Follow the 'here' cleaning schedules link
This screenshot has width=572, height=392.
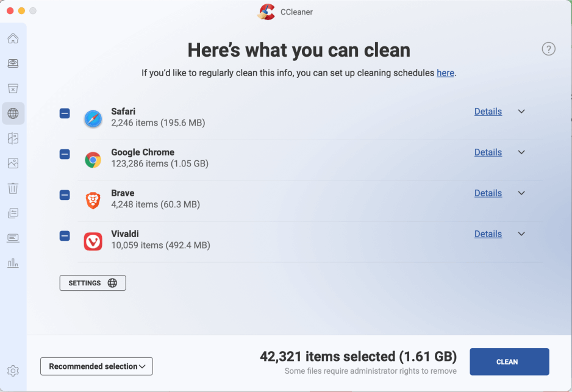click(445, 73)
